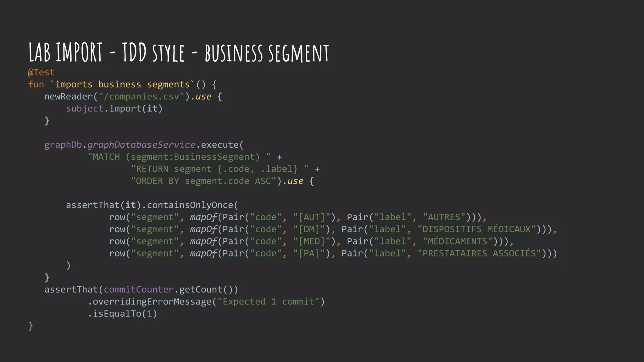Click mapOf in the [PA] row
The width and height of the screenshot is (644, 362).
(x=204, y=254)
